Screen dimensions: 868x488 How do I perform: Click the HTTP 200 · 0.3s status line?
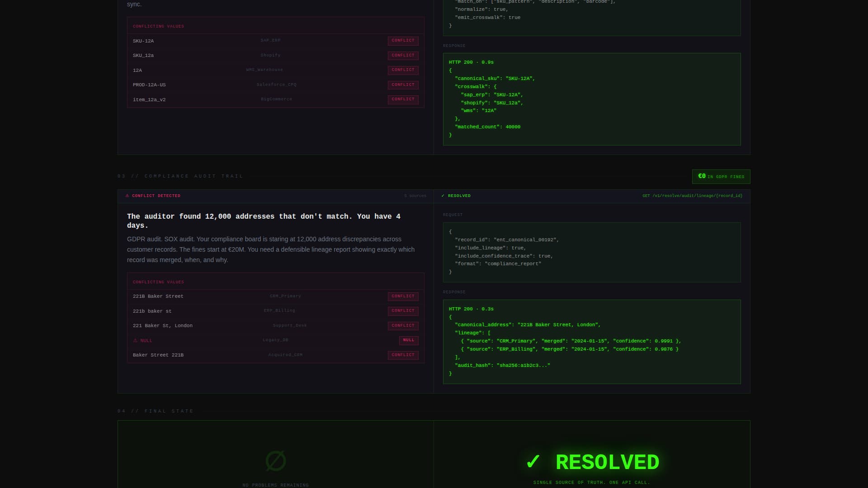click(471, 309)
